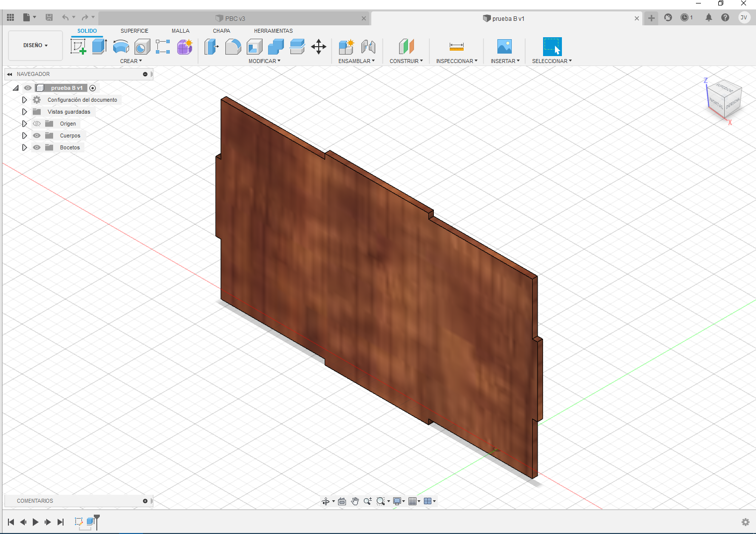This screenshot has width=756, height=534.
Task: Open the DISEÑO workspace dropdown
Action: pyautogui.click(x=35, y=45)
